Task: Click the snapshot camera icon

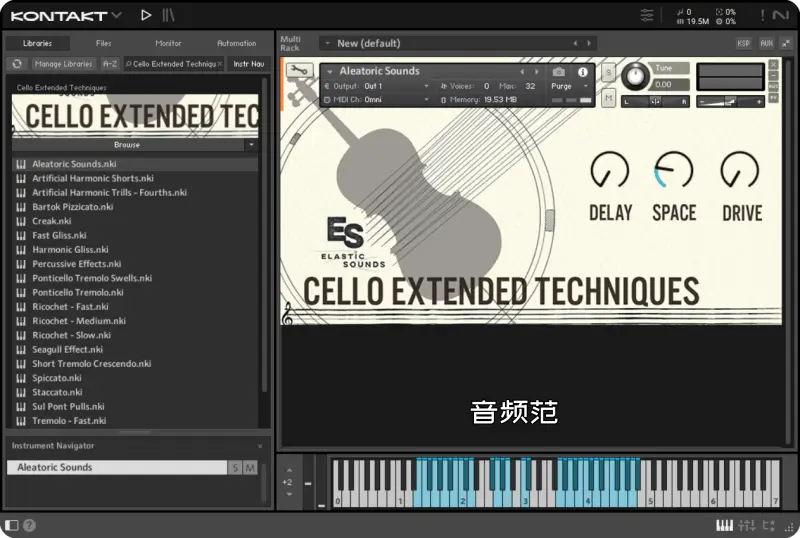Action: [x=559, y=72]
